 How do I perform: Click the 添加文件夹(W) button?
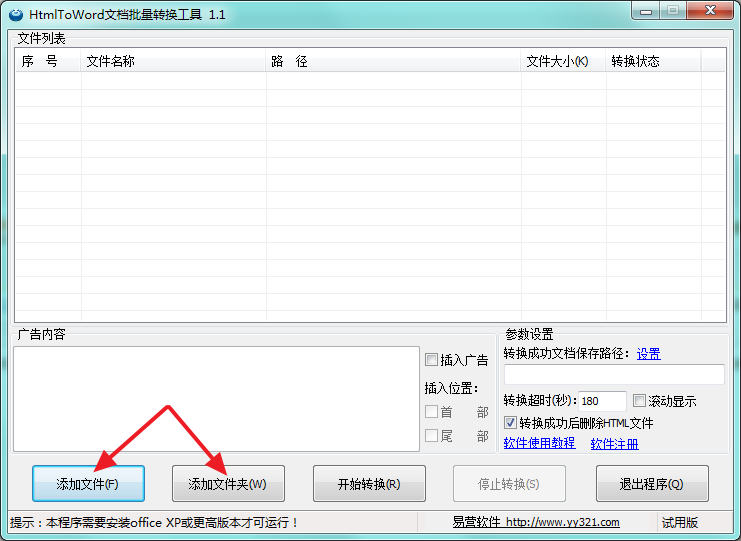(x=228, y=483)
